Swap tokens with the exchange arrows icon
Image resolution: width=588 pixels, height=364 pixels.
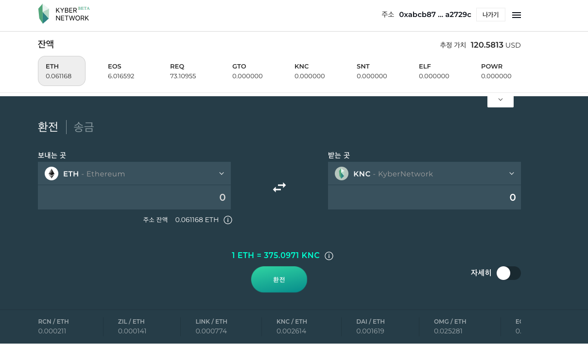[279, 187]
